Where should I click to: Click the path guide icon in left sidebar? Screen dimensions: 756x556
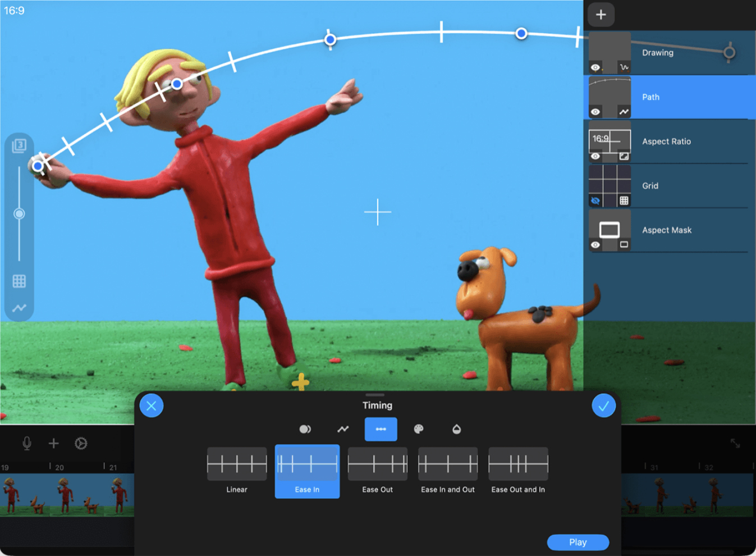coord(19,308)
